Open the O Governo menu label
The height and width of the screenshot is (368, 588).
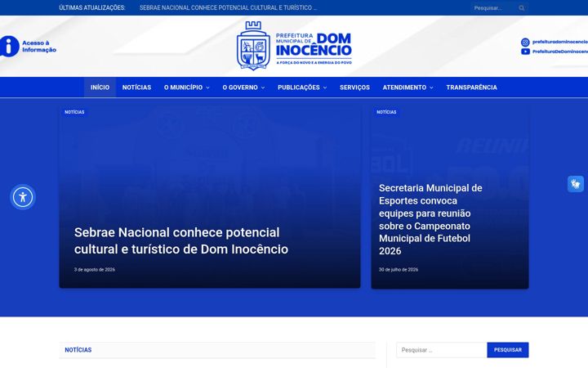[x=240, y=88]
